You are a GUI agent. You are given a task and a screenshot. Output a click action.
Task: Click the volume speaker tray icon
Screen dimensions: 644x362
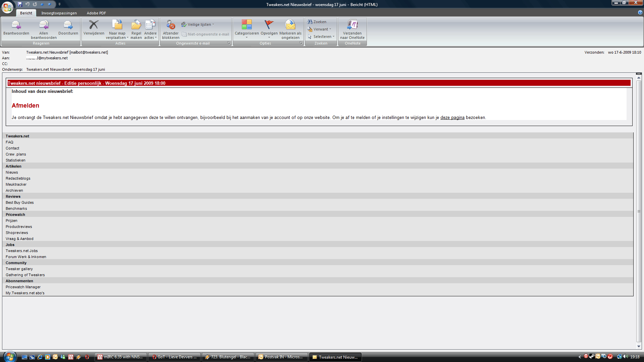625,357
